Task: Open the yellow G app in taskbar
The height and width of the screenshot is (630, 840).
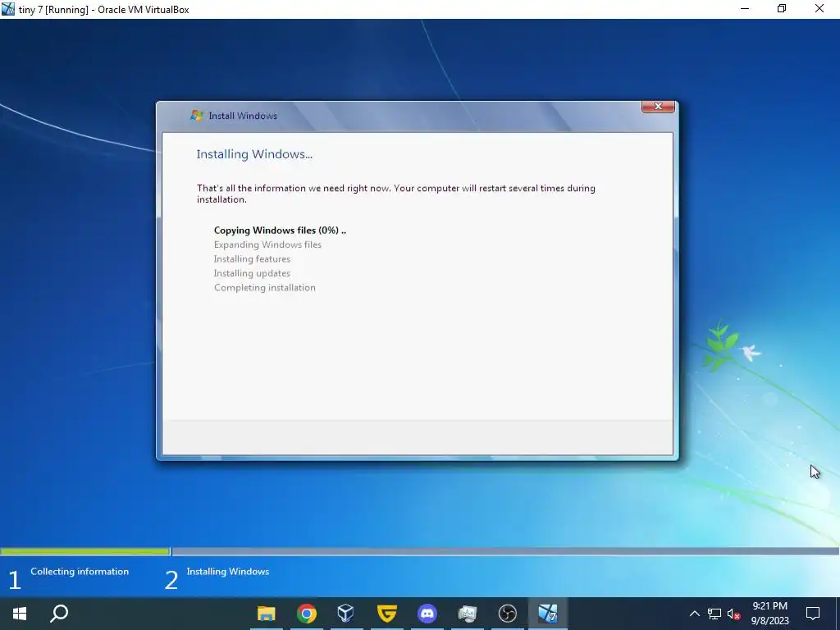Action: pyautogui.click(x=387, y=614)
